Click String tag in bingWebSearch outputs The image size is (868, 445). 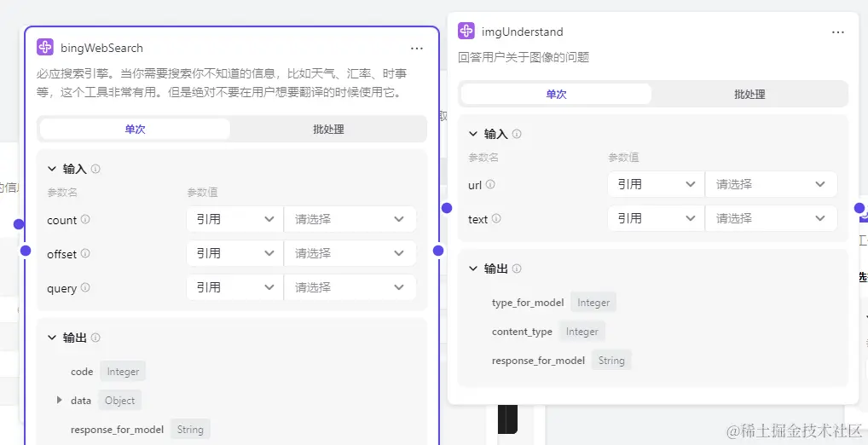point(190,430)
